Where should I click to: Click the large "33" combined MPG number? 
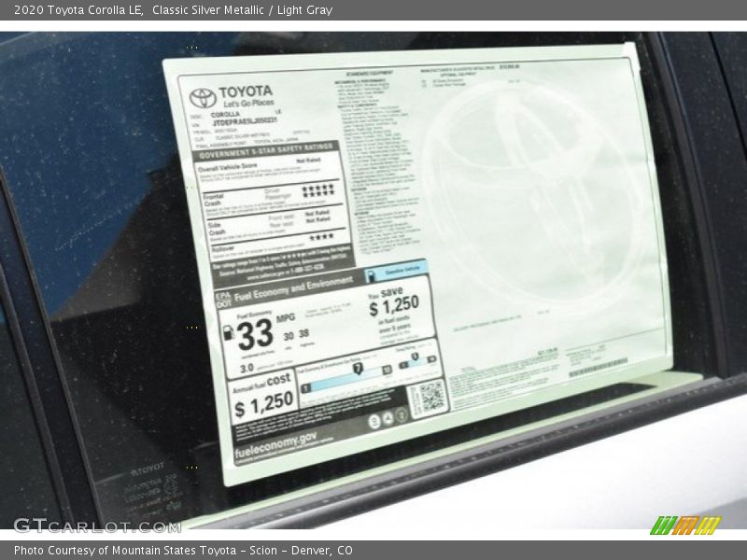click(254, 335)
